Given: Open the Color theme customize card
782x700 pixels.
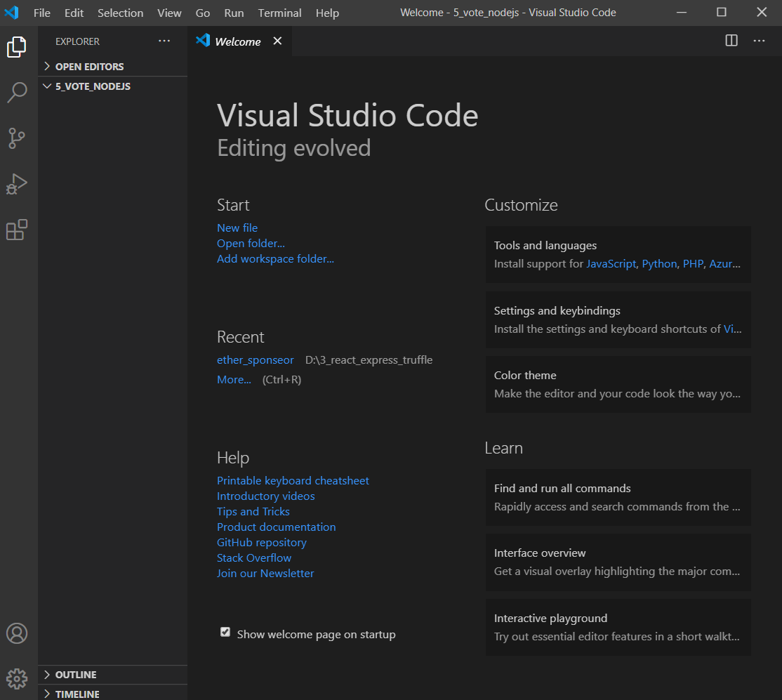Looking at the screenshot, I should tap(618, 384).
